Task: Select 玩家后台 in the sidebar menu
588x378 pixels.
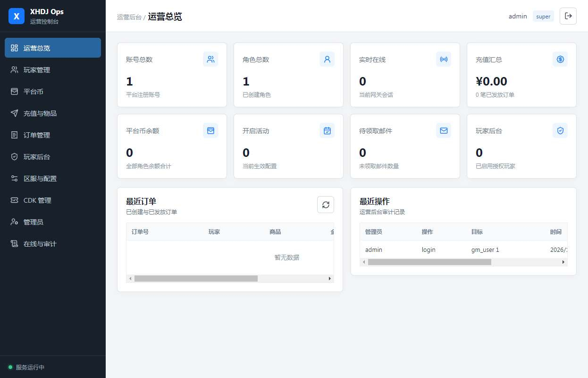Action: (x=53, y=156)
